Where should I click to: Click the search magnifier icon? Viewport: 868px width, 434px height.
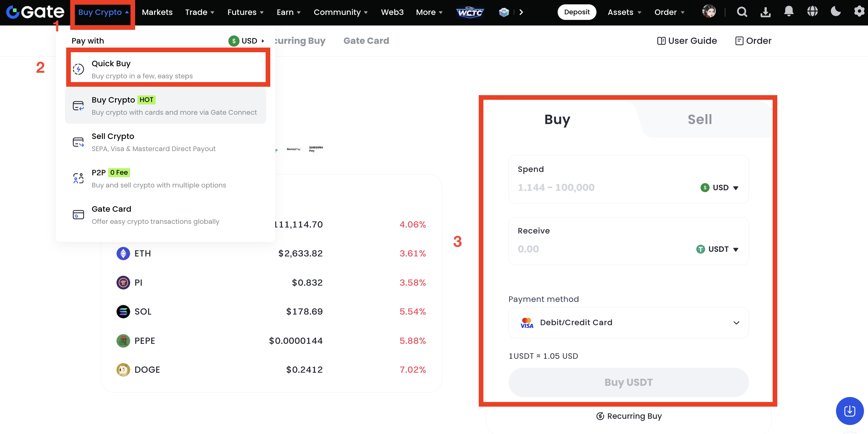(742, 12)
